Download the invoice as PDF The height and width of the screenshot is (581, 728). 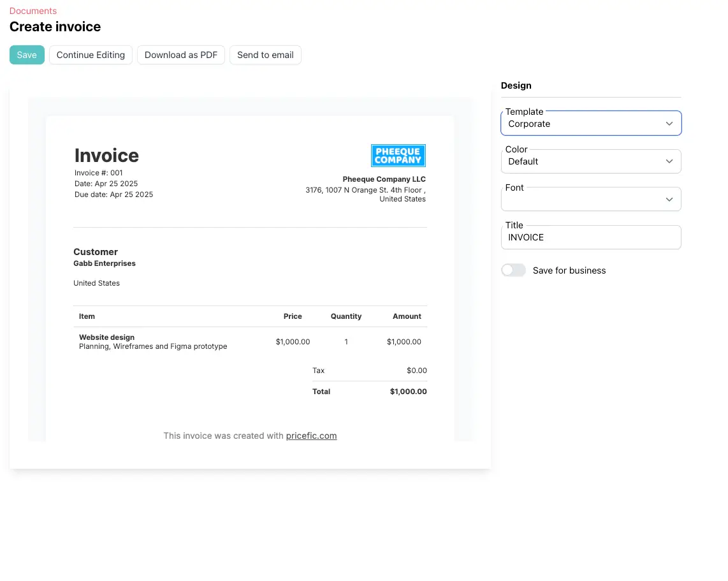point(180,55)
